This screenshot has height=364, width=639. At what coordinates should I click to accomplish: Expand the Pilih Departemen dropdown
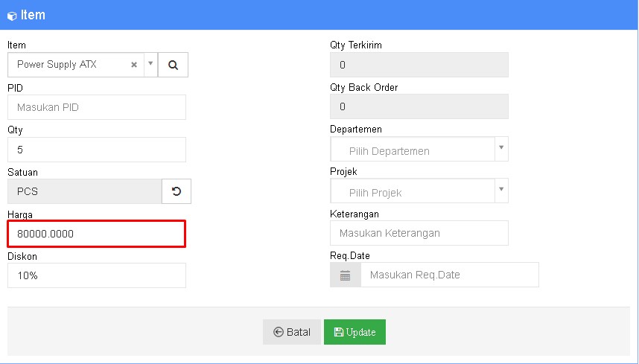[501, 149]
